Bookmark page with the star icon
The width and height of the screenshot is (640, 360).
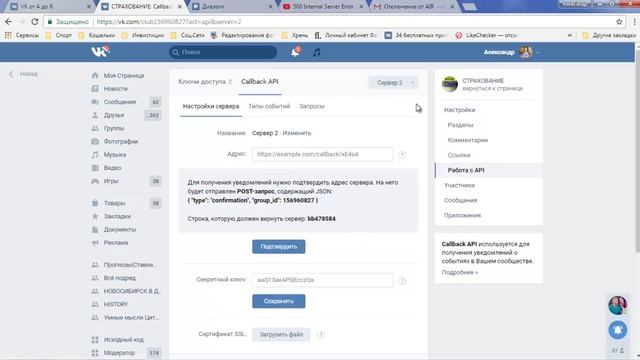(619, 22)
